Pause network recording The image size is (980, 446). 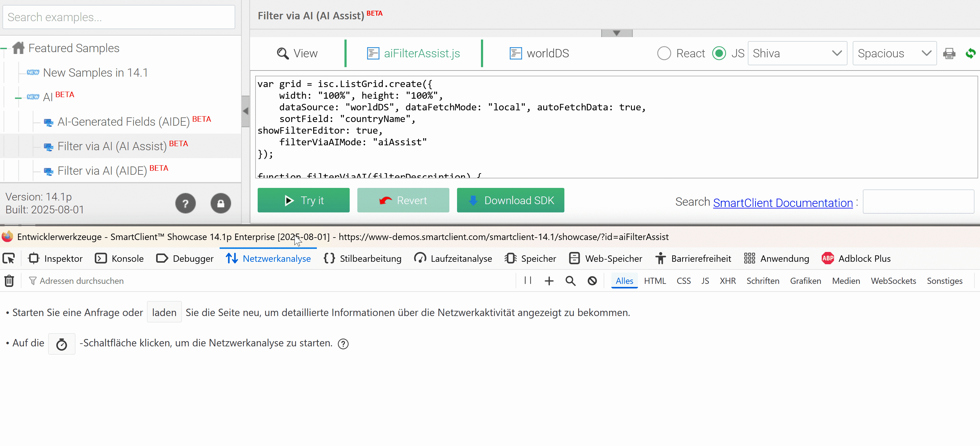point(528,280)
